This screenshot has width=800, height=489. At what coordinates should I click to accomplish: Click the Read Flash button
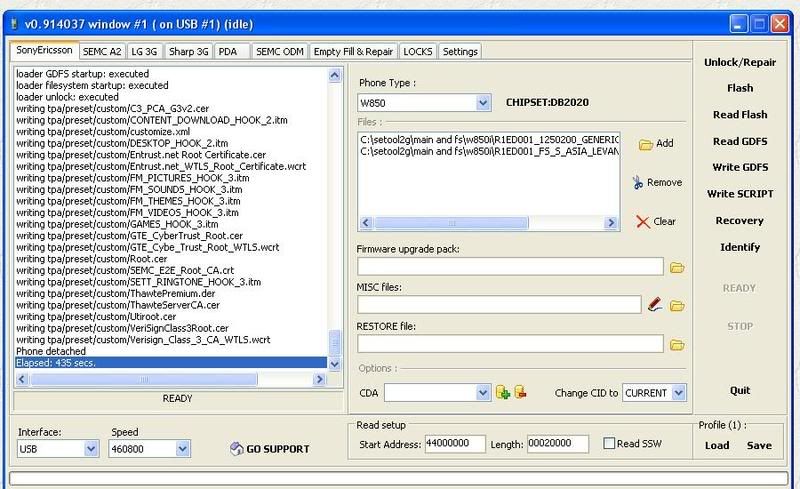(x=740, y=115)
